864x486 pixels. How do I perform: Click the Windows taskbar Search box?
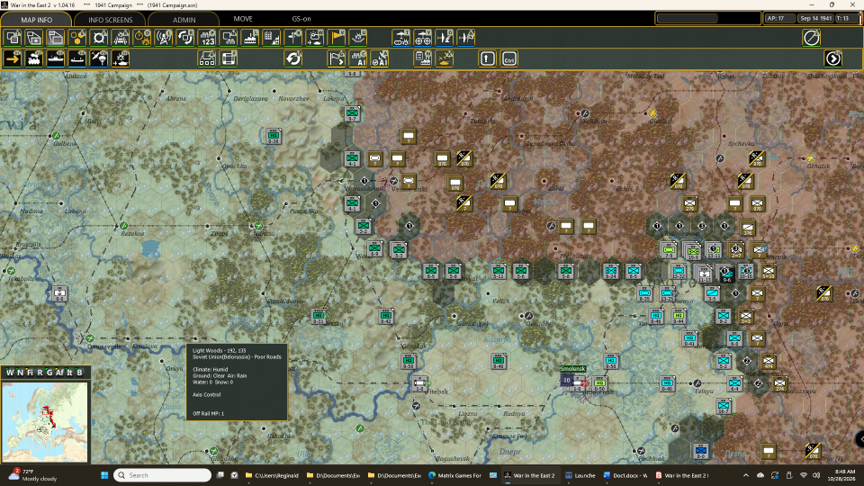(x=163, y=475)
